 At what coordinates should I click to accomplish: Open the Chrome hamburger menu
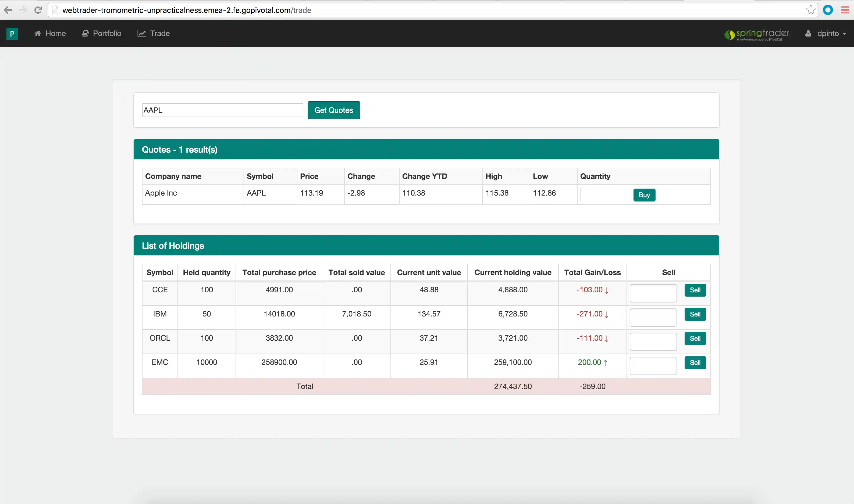point(845,10)
